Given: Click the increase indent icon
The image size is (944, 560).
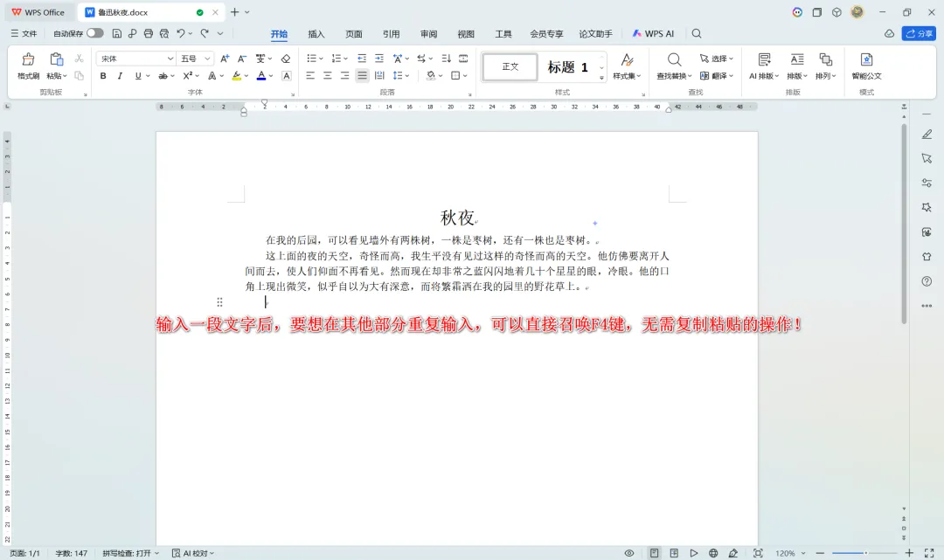Looking at the screenshot, I should (x=379, y=59).
